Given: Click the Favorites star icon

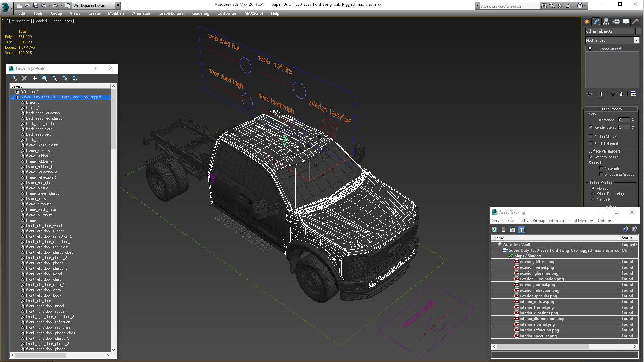Looking at the screenshot, I should click(568, 6).
